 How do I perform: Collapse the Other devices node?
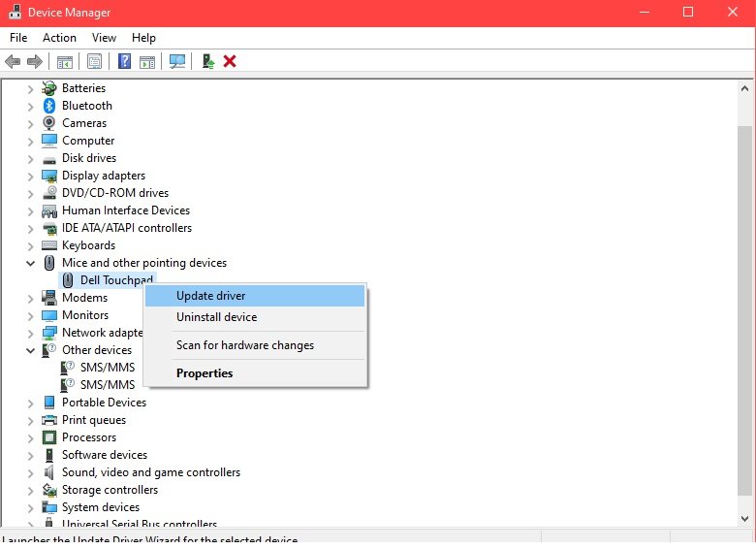30,351
